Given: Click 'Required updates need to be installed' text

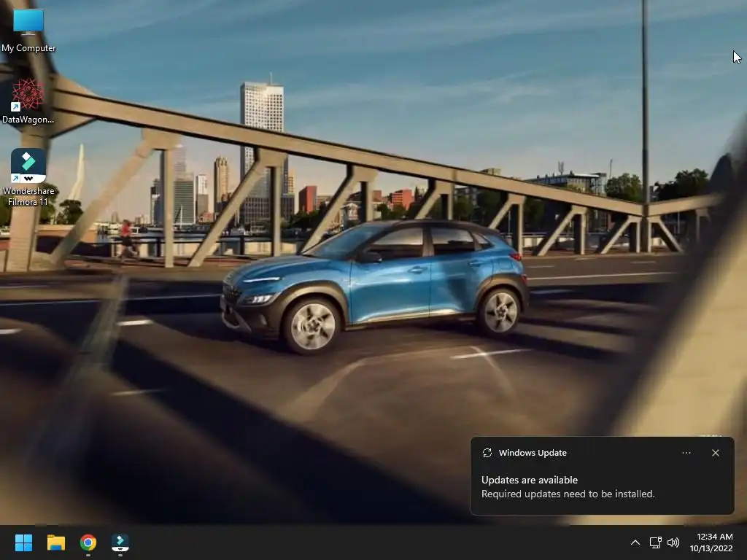Looking at the screenshot, I should (568, 494).
